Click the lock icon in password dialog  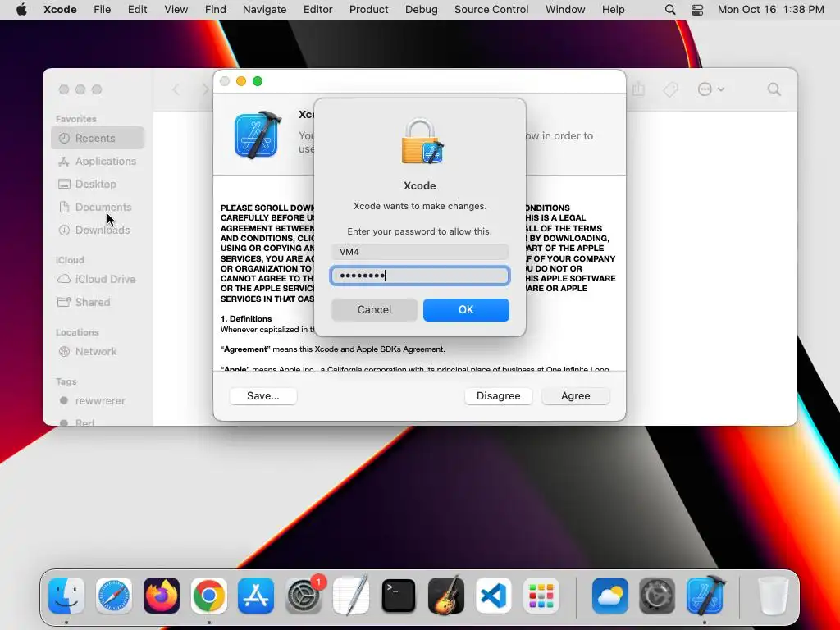422,142
